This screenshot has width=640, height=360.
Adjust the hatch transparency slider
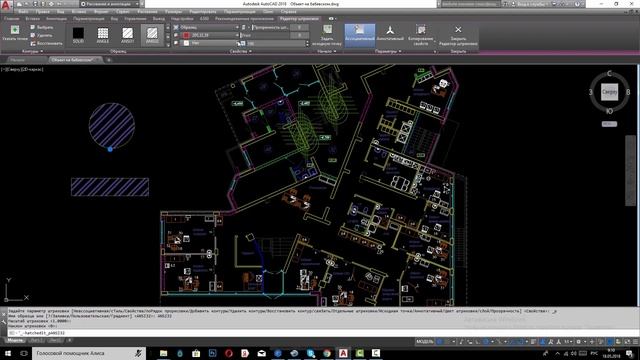point(271,27)
